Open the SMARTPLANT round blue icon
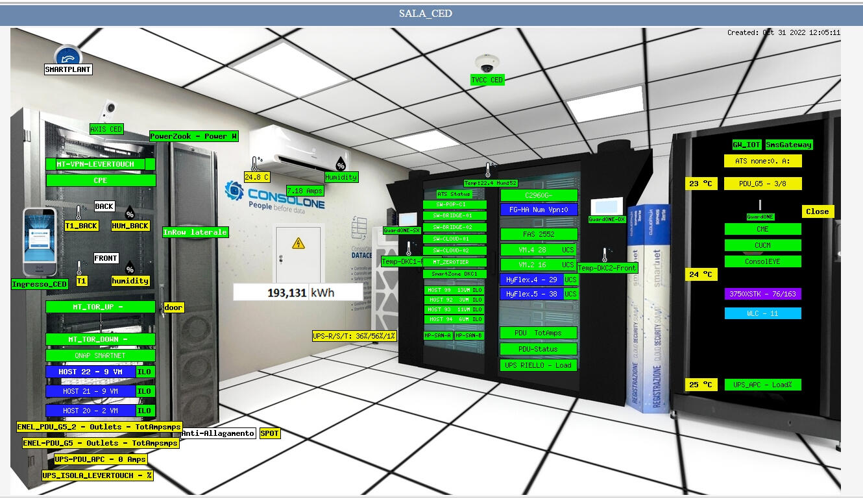The width and height of the screenshot is (863, 504). tap(68, 55)
